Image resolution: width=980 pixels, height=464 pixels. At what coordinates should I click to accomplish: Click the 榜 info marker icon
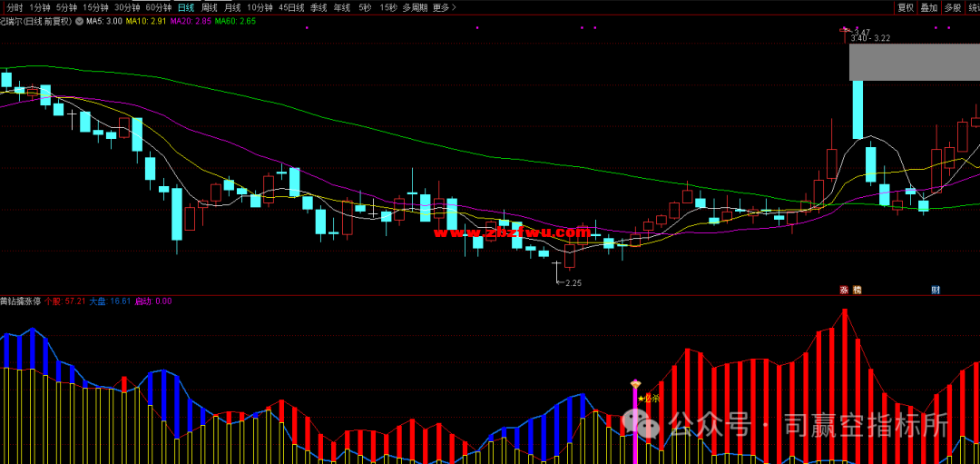857,290
